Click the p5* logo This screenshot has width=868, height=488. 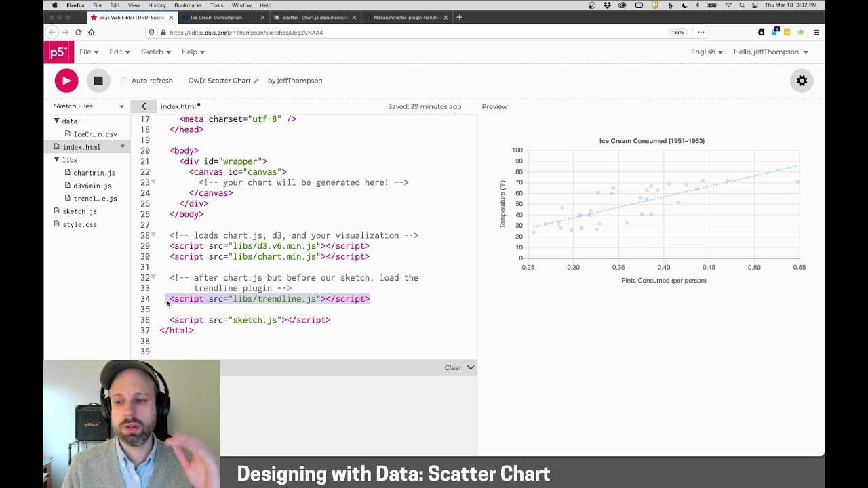pos(59,52)
